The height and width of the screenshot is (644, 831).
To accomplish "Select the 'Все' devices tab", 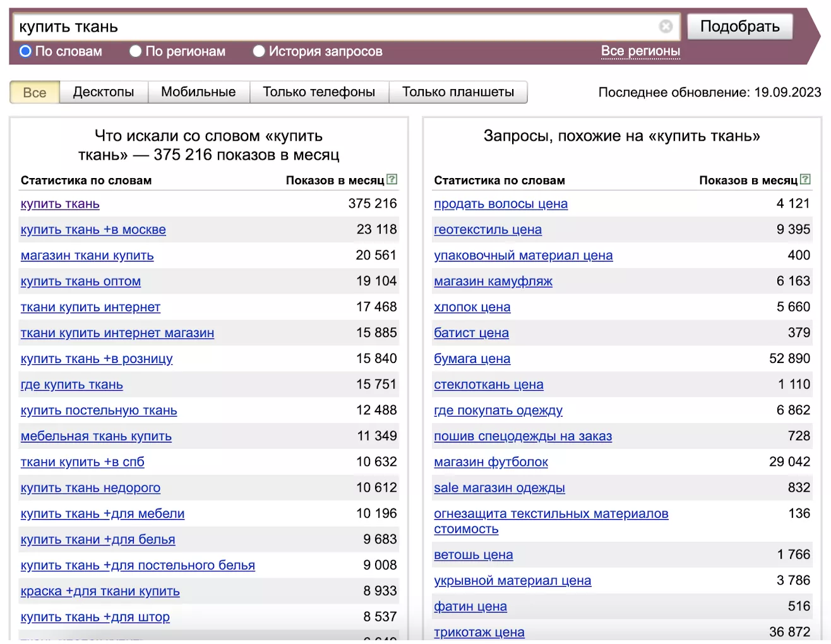I will click(35, 93).
